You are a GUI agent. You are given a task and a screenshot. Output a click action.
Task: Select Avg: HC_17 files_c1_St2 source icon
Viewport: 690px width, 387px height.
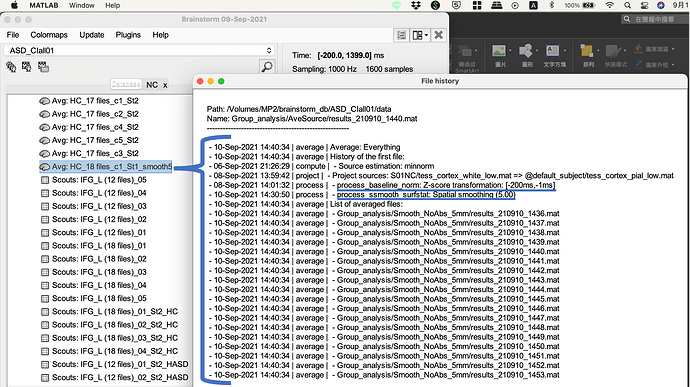pyautogui.click(x=44, y=101)
